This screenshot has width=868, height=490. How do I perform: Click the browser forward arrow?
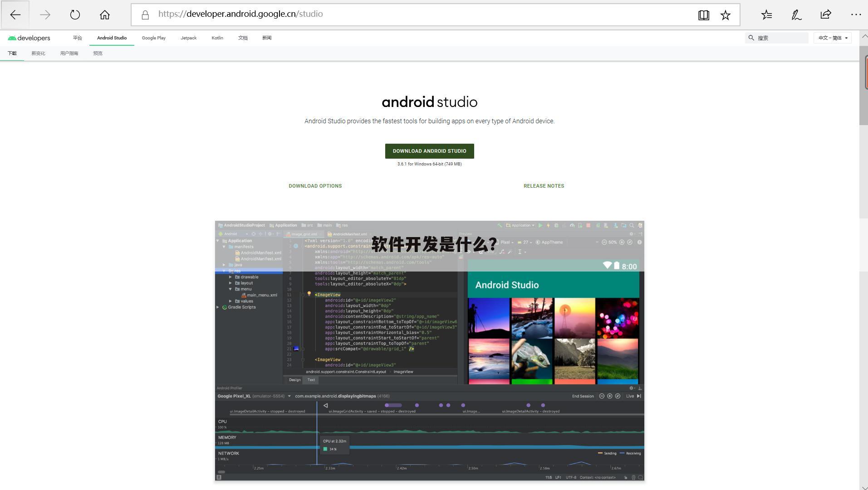pyautogui.click(x=45, y=15)
